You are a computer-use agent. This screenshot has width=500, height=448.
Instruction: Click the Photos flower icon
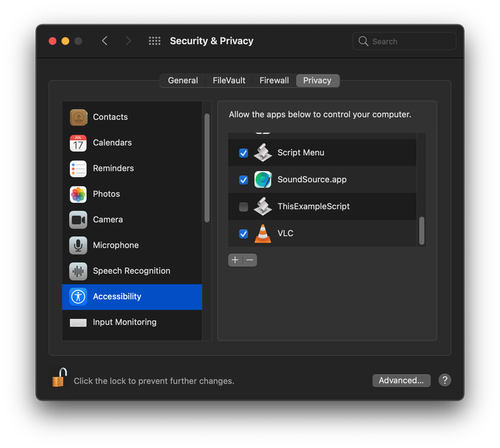[x=78, y=194]
